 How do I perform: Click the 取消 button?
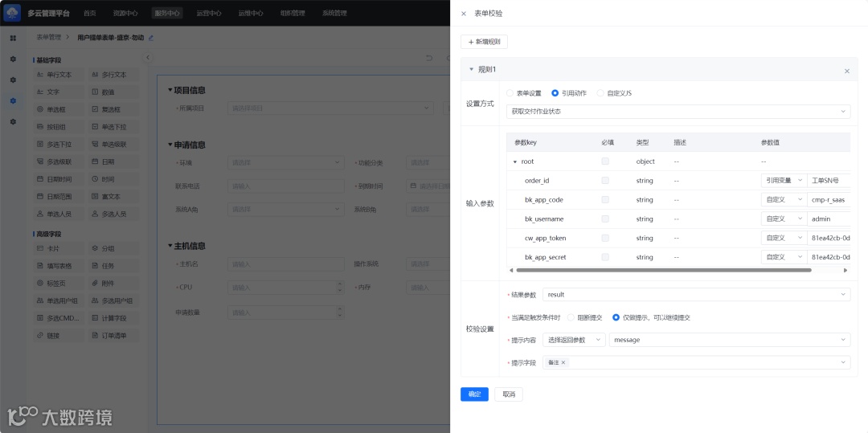click(509, 394)
